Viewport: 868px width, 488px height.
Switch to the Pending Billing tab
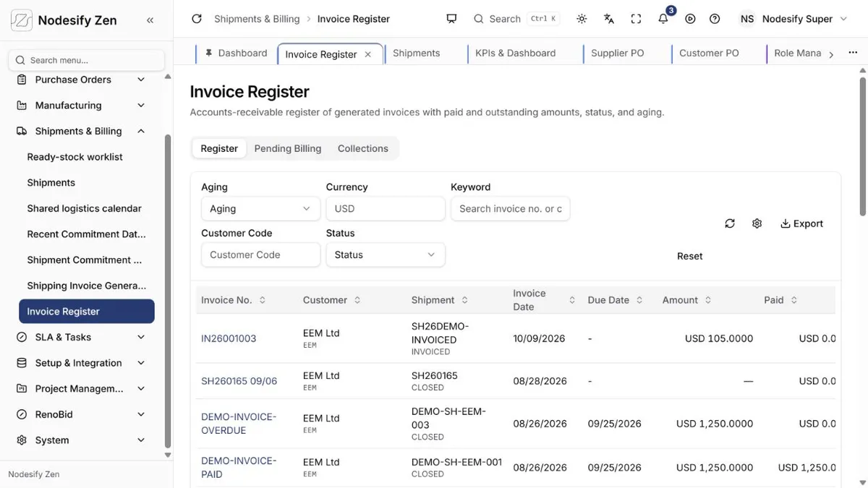point(288,148)
